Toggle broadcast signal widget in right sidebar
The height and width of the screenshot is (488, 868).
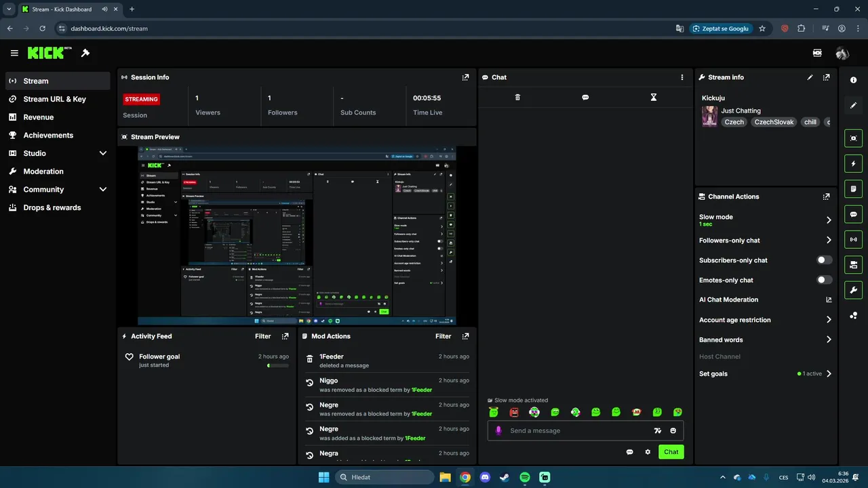pos(853,239)
